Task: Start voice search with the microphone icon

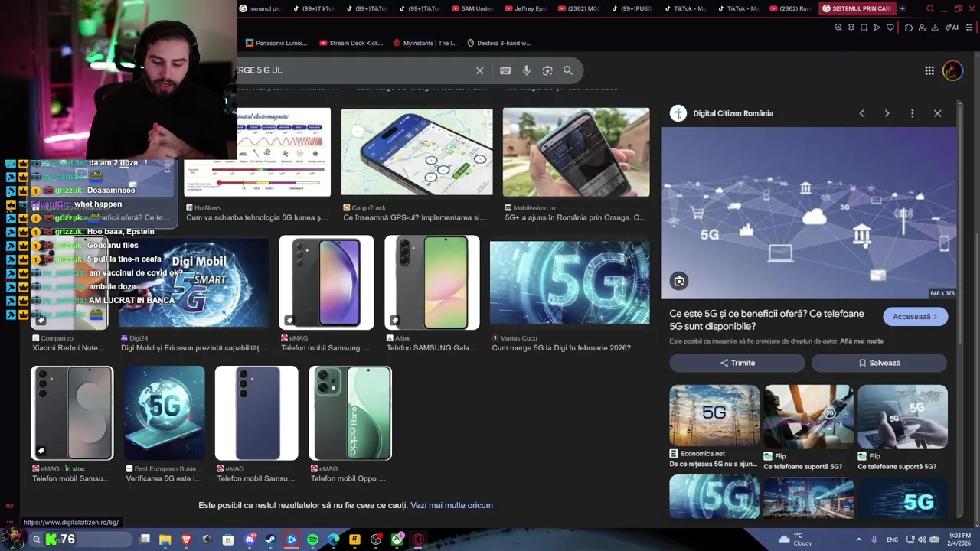Action: 527,70
